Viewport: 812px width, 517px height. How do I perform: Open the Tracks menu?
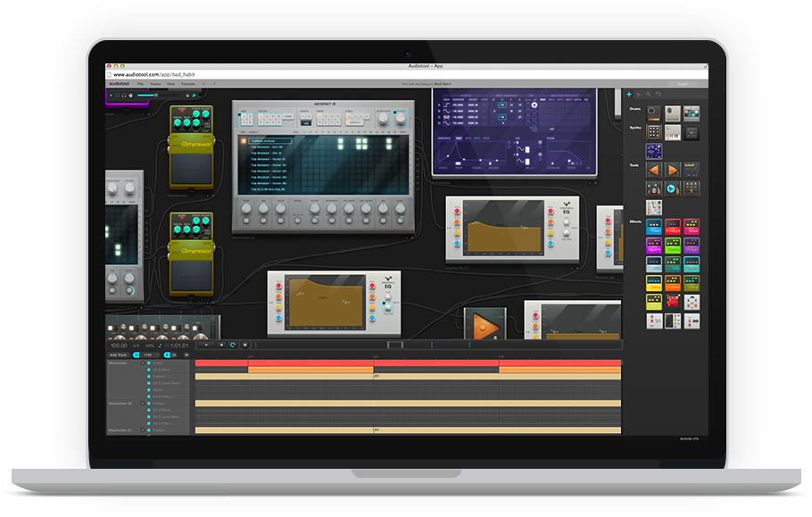pos(155,83)
